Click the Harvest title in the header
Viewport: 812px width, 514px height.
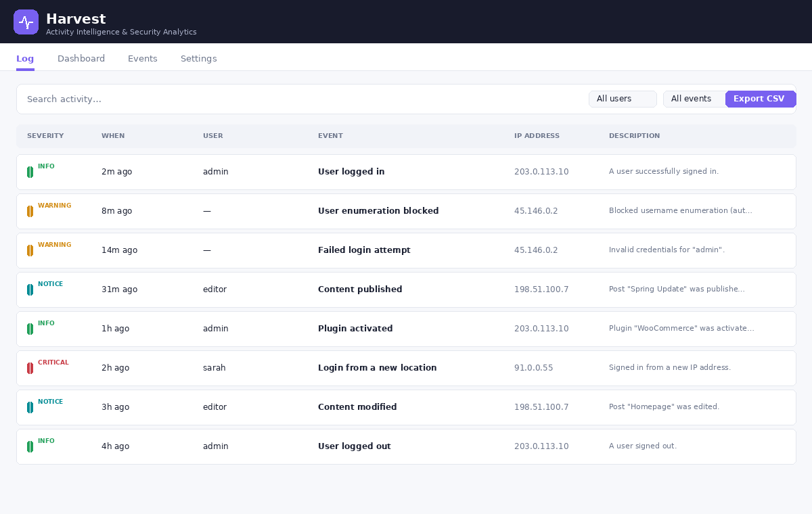point(76,19)
